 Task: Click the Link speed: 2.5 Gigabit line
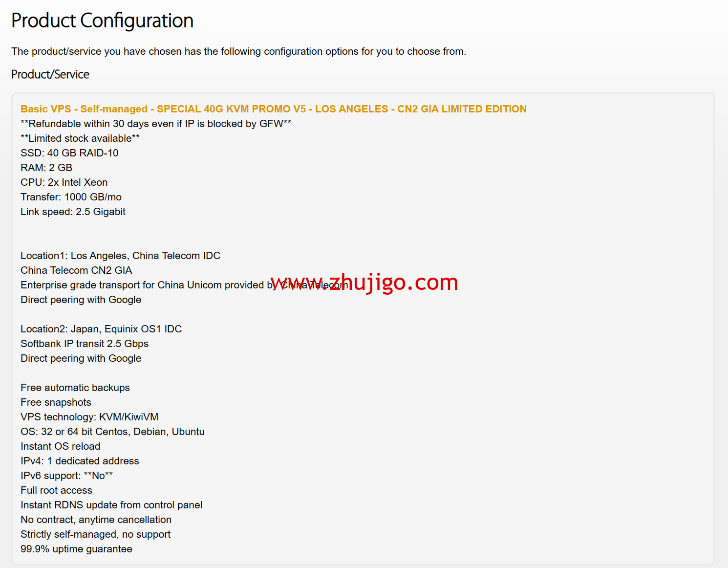click(73, 212)
